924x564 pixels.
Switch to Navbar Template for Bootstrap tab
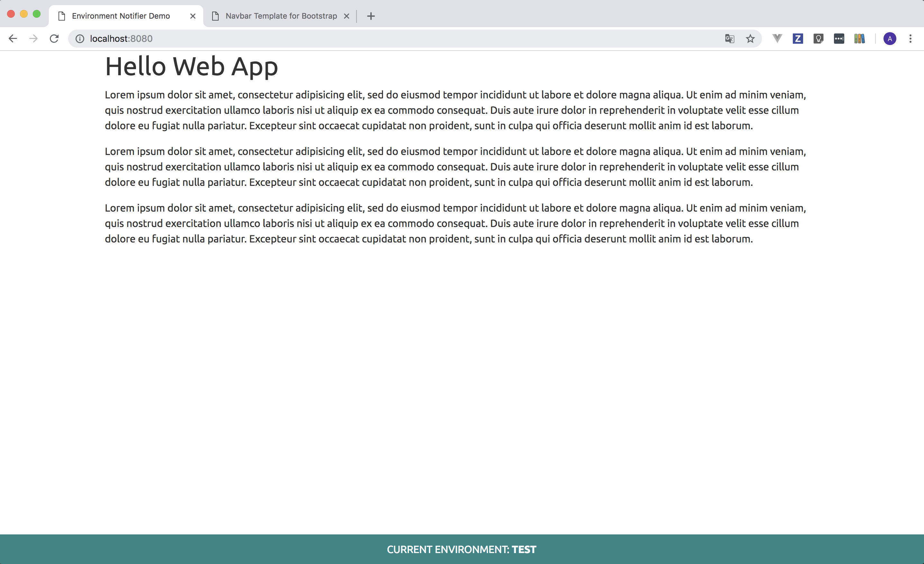click(281, 16)
